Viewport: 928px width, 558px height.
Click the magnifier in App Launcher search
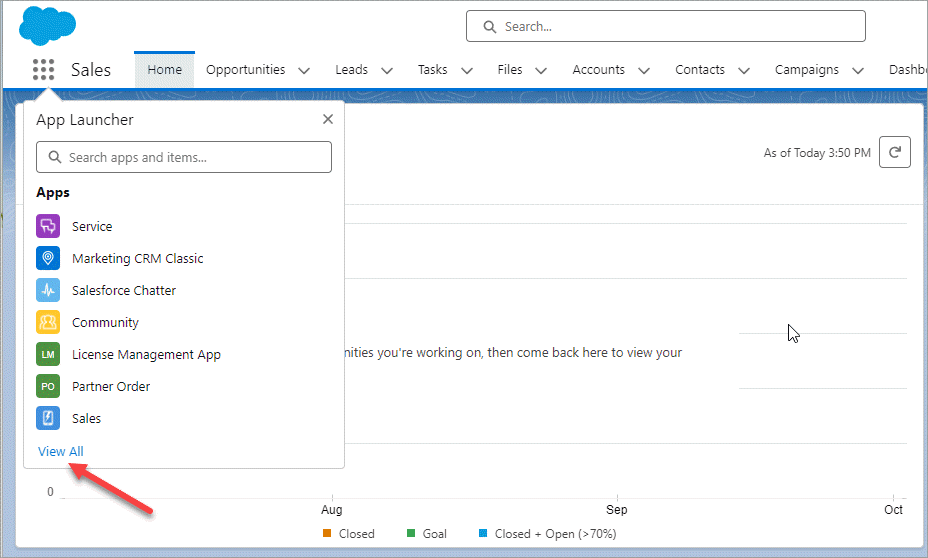[x=54, y=157]
